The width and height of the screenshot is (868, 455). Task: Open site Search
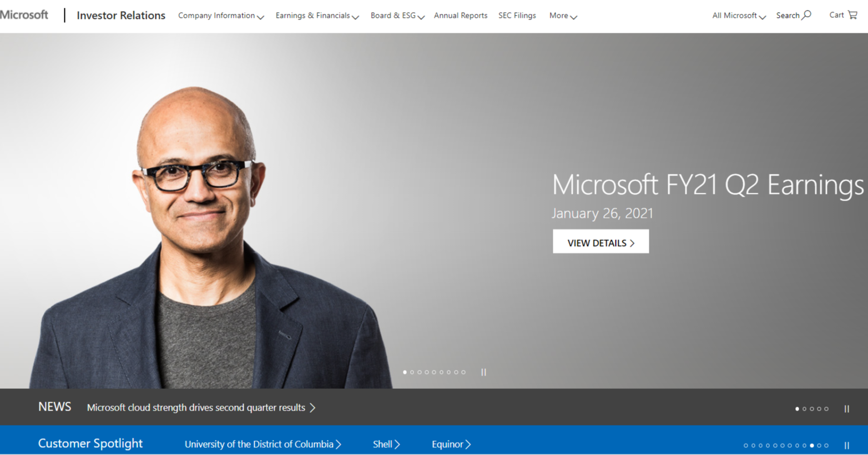(794, 15)
